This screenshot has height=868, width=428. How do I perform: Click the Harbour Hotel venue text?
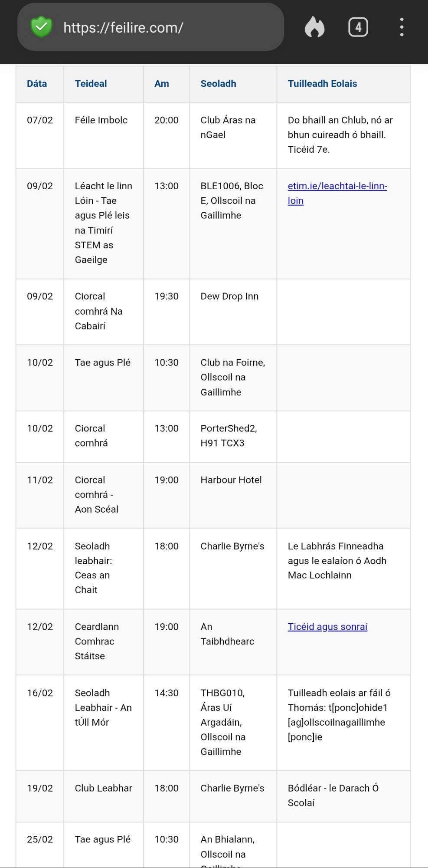(x=231, y=480)
